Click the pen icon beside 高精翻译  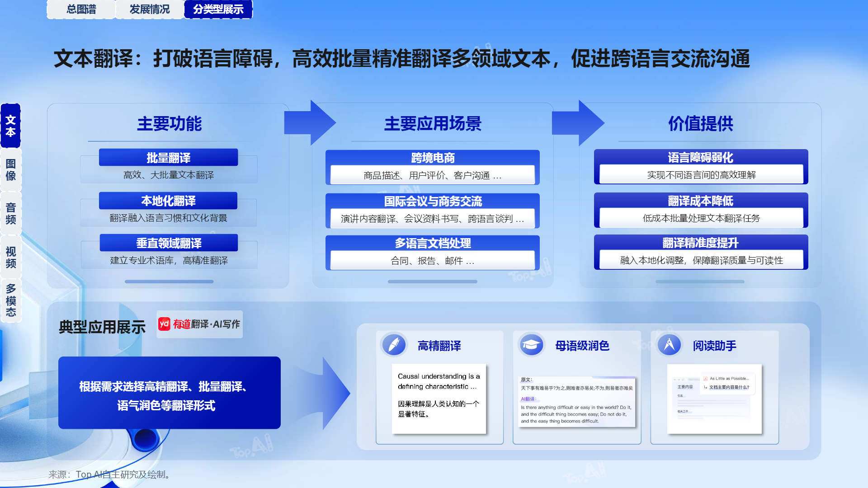(394, 345)
